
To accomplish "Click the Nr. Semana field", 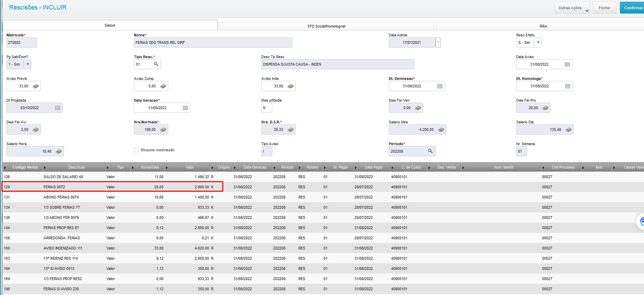I will (521, 151).
